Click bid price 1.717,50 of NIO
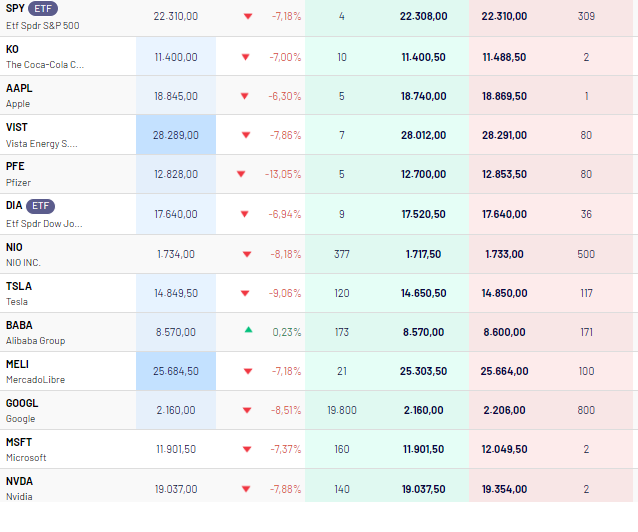This screenshot has height=532, width=638. 424,254
